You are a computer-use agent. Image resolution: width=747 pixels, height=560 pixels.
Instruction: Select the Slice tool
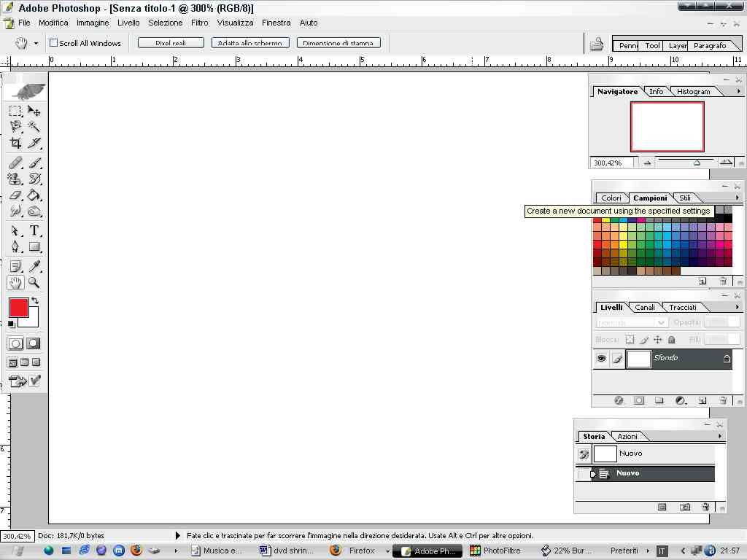click(x=34, y=143)
